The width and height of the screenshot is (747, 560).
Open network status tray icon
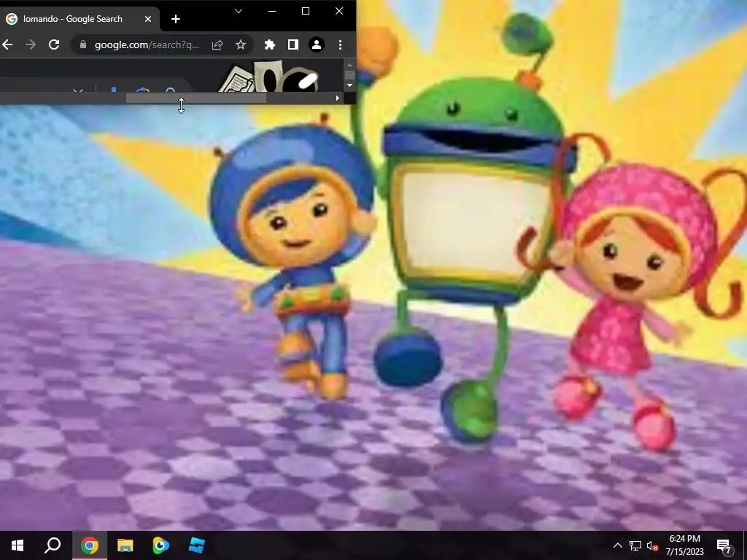point(635,545)
